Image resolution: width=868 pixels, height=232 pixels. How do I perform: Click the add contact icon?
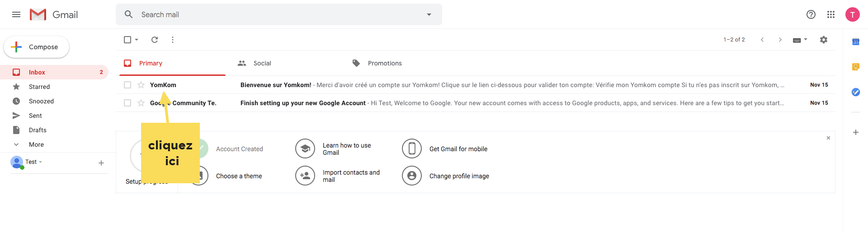[305, 176]
